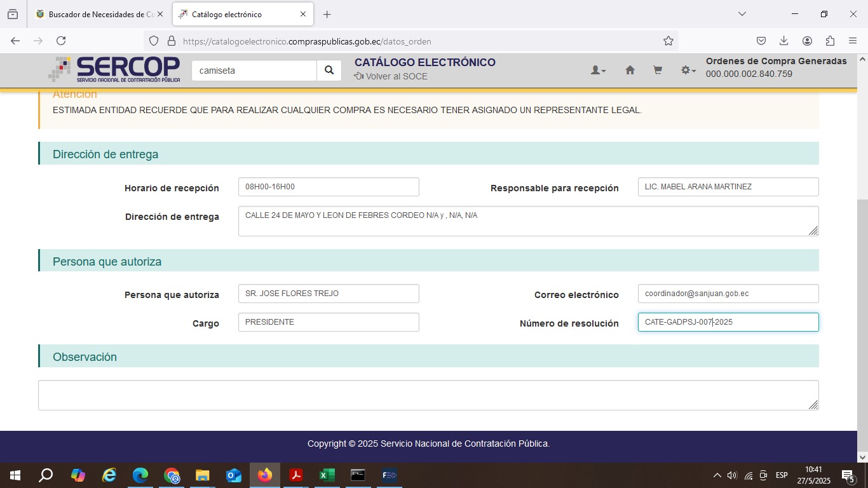Go to home via house icon

coord(630,71)
